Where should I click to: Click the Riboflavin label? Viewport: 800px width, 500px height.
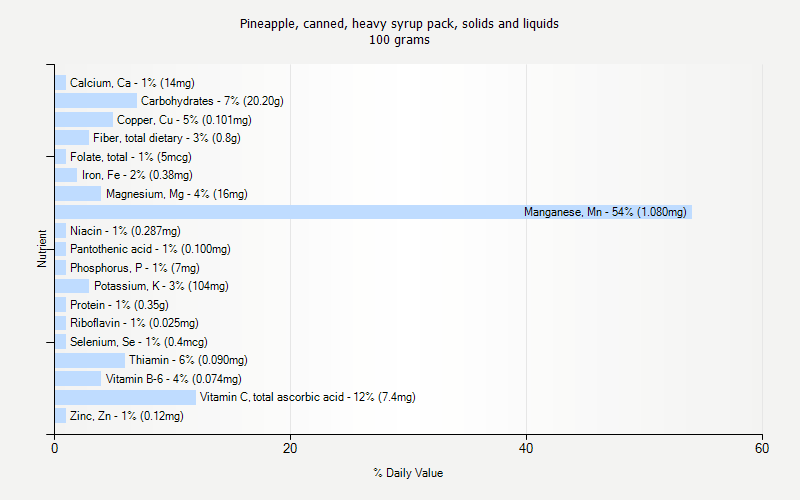point(134,323)
